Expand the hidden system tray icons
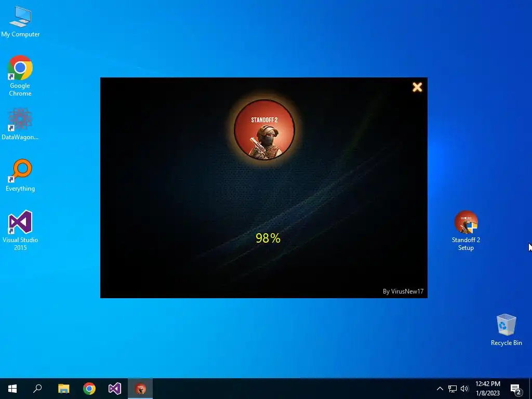This screenshot has width=532, height=399. click(440, 389)
